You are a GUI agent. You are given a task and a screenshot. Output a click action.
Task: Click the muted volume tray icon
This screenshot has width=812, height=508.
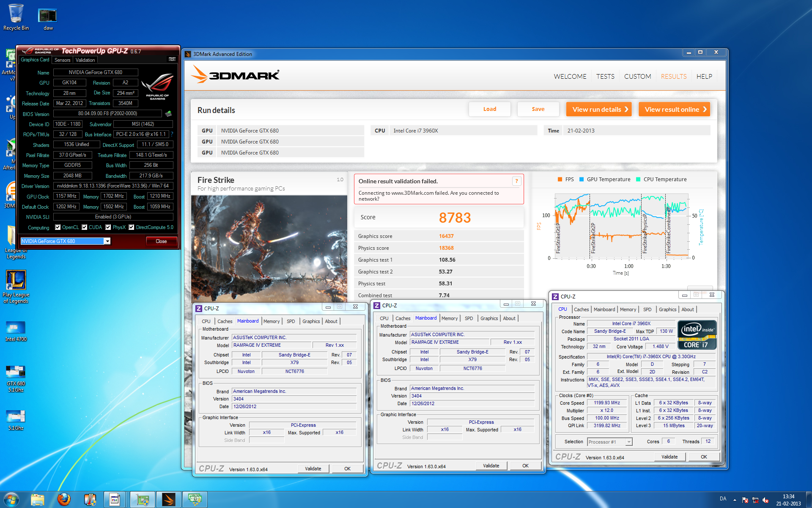pos(765,500)
